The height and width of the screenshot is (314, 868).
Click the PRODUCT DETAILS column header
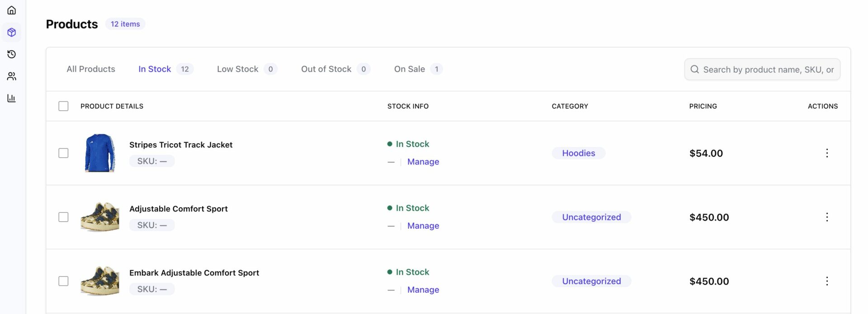pyautogui.click(x=112, y=106)
